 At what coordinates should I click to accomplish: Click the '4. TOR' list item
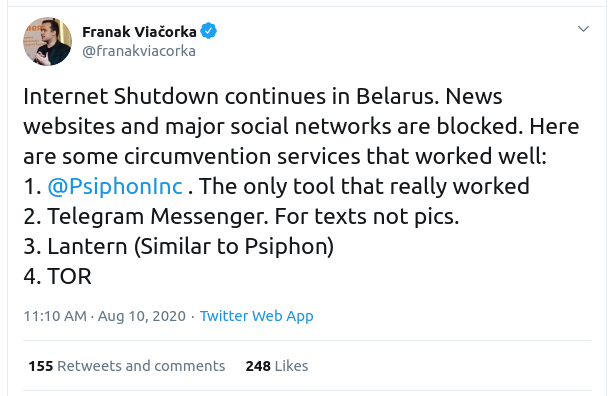click(57, 276)
